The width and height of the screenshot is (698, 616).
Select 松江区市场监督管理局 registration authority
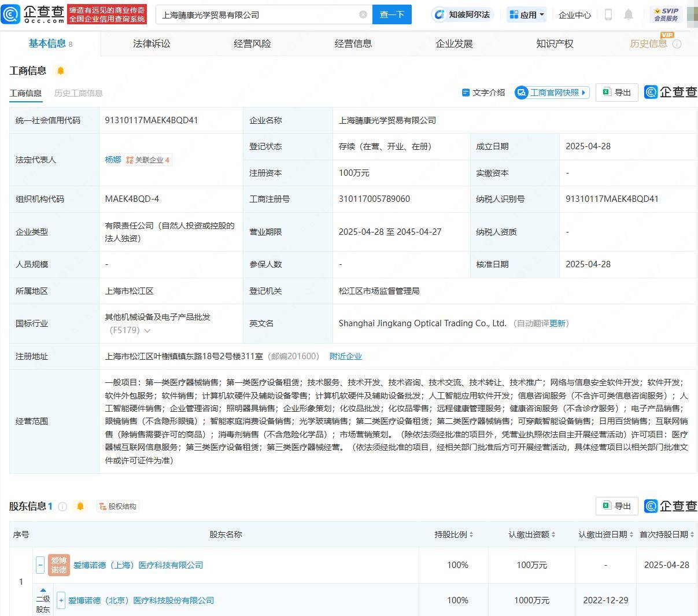coord(379,291)
